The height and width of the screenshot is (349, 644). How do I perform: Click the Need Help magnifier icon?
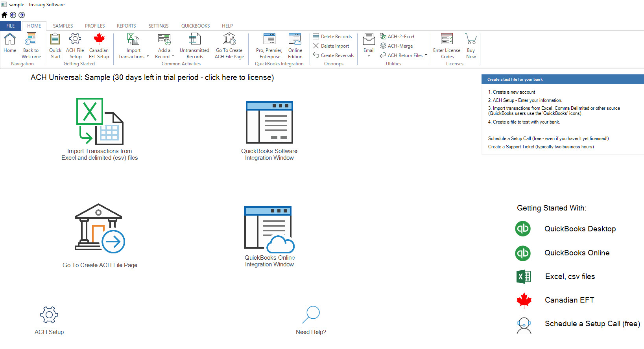[311, 315]
